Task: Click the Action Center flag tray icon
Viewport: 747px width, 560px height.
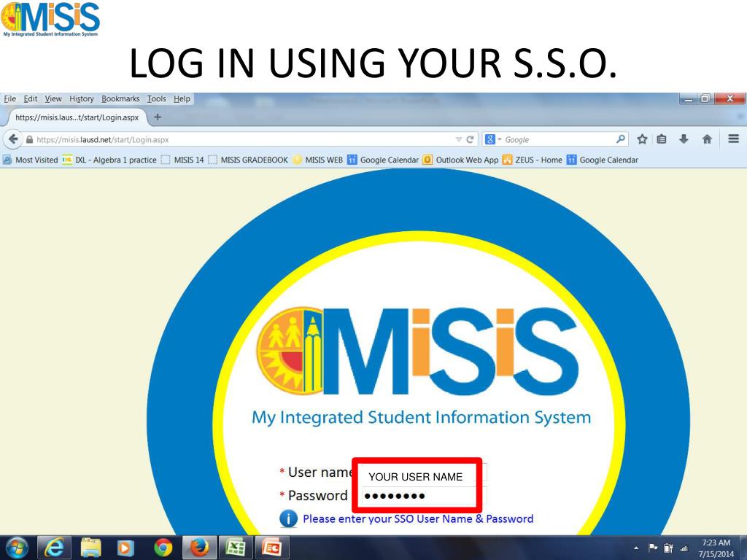Action: tap(653, 548)
